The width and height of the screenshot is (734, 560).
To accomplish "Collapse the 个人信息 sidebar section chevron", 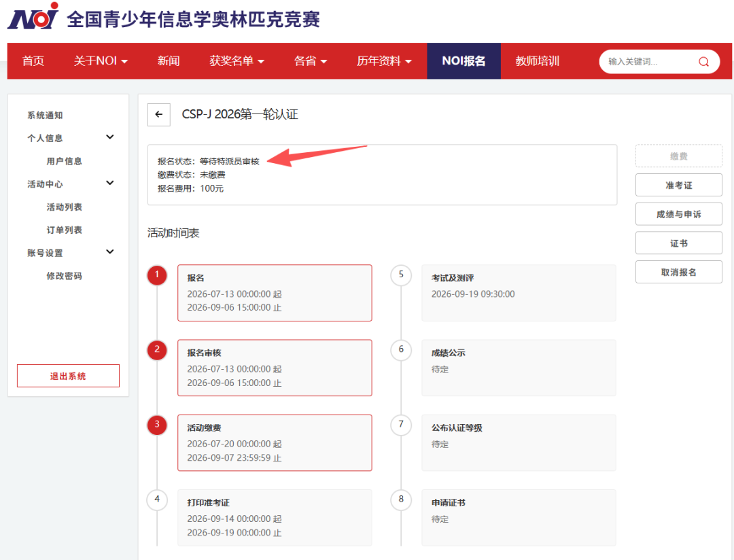I will point(110,137).
